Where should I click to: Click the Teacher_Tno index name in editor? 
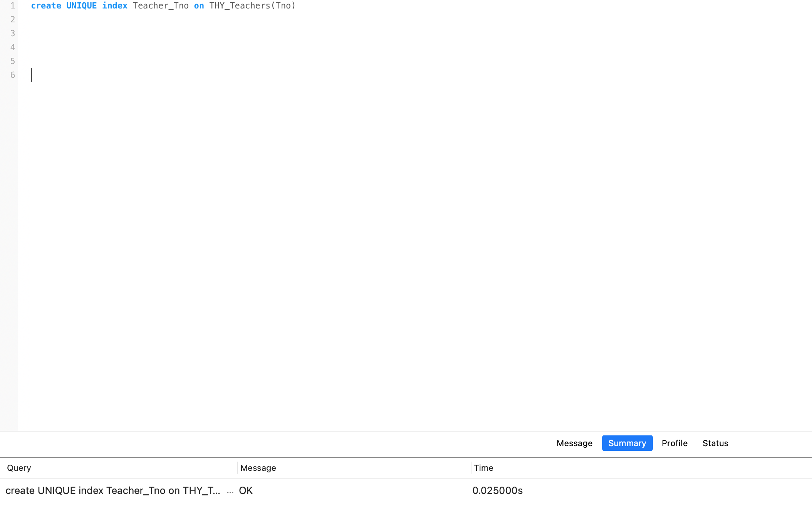coord(161,6)
